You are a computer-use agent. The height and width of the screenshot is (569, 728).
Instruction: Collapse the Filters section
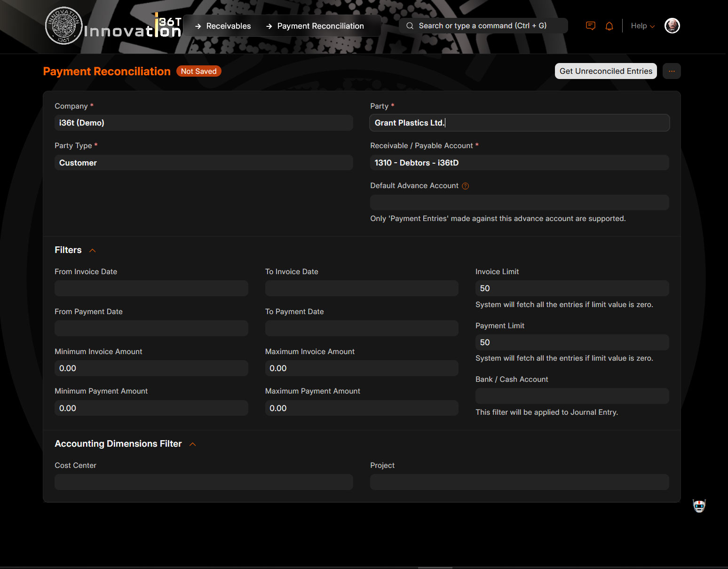[93, 250]
